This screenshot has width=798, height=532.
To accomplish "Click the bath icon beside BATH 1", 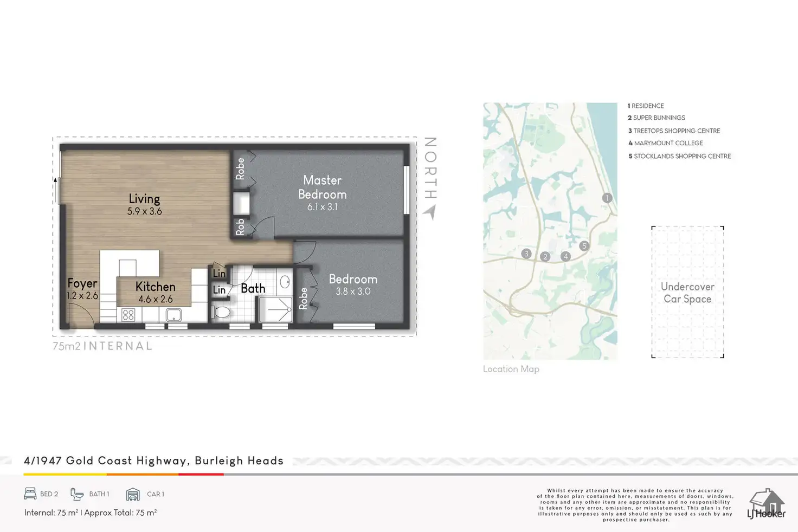I will (x=77, y=494).
